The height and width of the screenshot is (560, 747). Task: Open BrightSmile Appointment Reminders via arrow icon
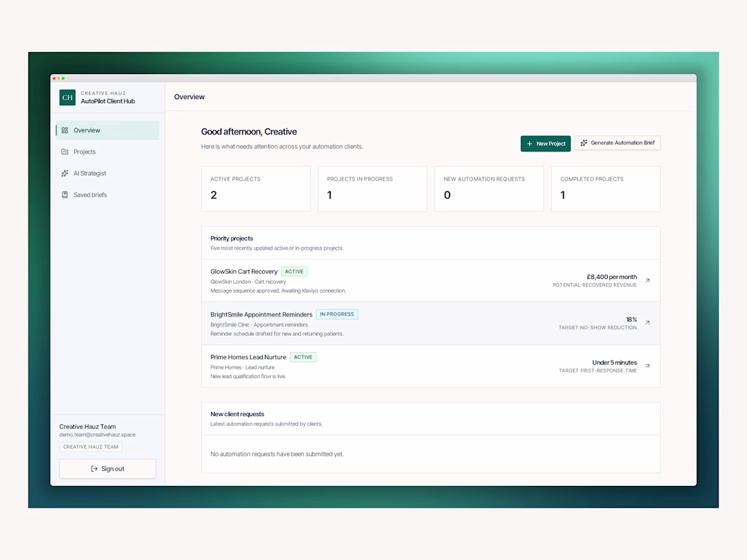[x=647, y=323]
